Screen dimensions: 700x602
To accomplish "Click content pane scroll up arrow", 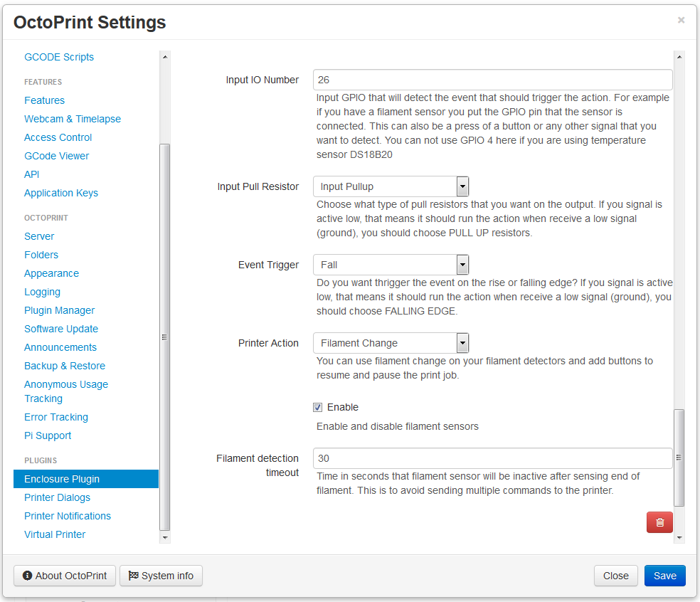I will [x=679, y=57].
